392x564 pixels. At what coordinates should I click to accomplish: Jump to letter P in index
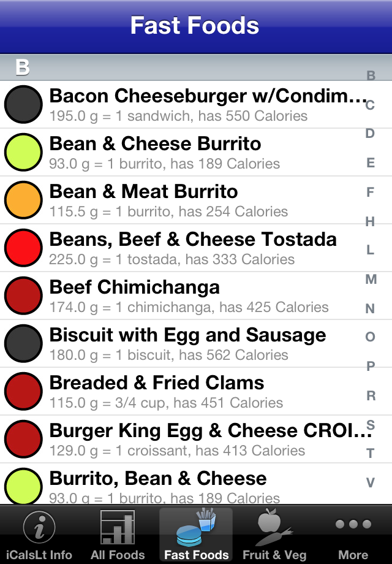point(371,367)
